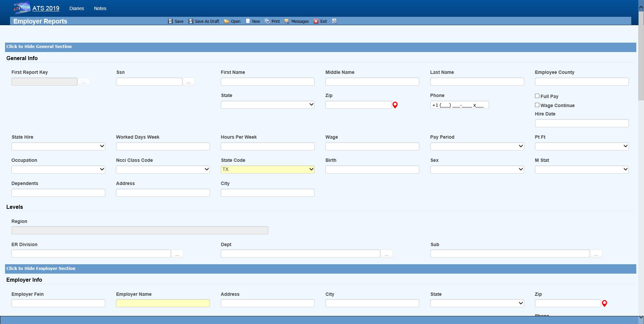The width and height of the screenshot is (644, 324).
Task: Enable the Full Pay checkbox
Action: click(537, 96)
